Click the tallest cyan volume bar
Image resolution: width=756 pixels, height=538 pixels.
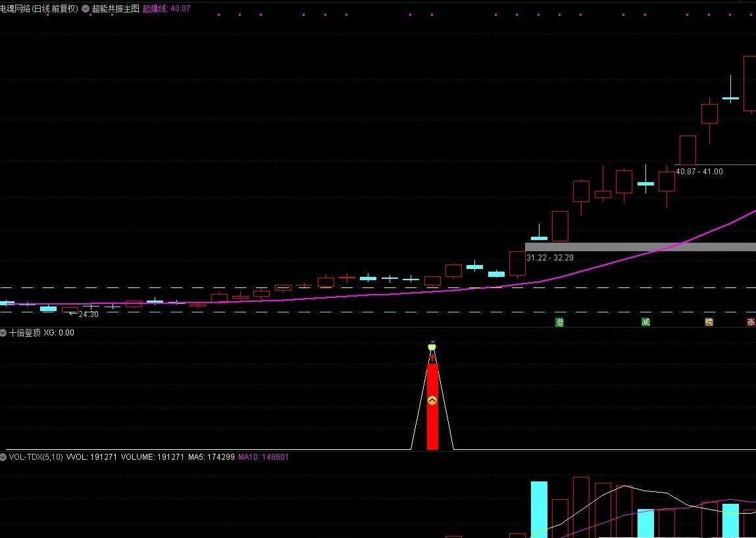(539, 508)
